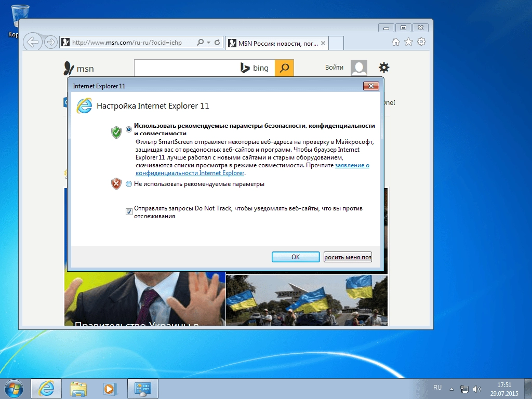Click the IE back arrow button
This screenshot has height=399, width=532.
(33, 43)
